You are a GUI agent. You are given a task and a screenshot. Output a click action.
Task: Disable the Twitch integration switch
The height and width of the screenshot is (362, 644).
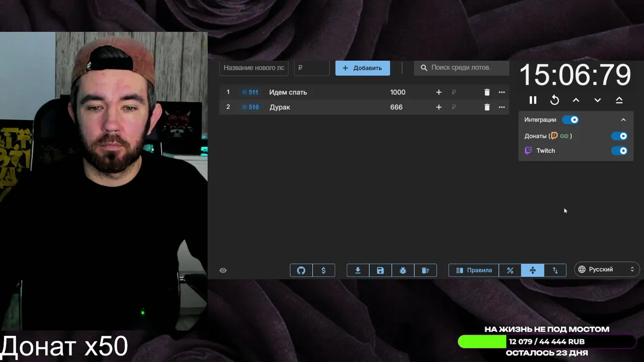pyautogui.click(x=619, y=150)
